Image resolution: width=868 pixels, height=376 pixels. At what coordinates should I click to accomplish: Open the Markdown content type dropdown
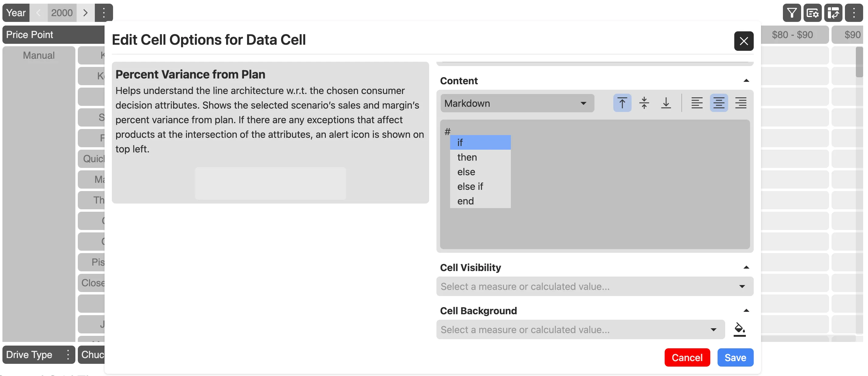click(x=517, y=103)
